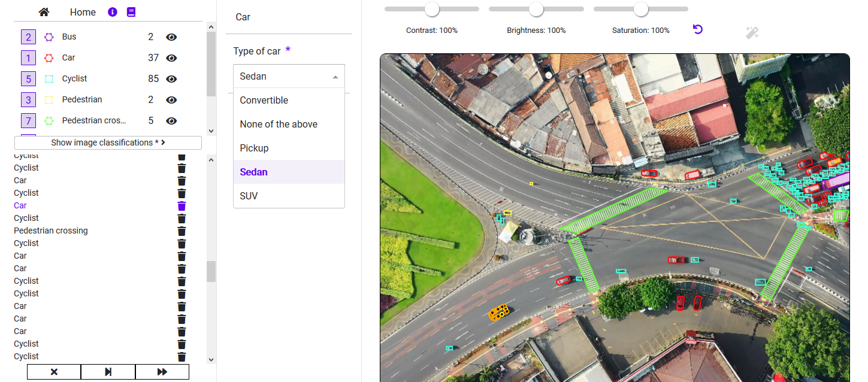The width and height of the screenshot is (868, 382).
Task: Expand Show image classifications panel
Action: (108, 143)
